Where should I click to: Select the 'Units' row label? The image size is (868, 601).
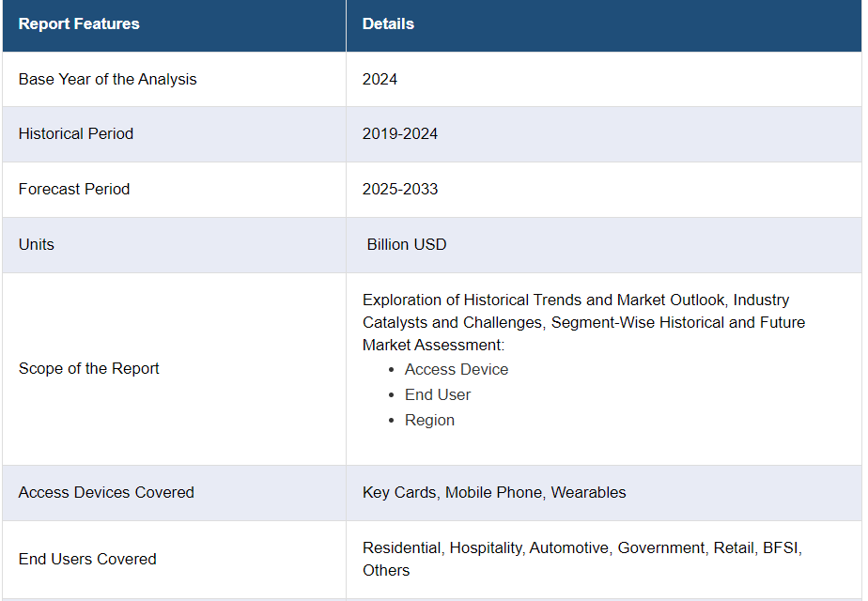click(37, 244)
